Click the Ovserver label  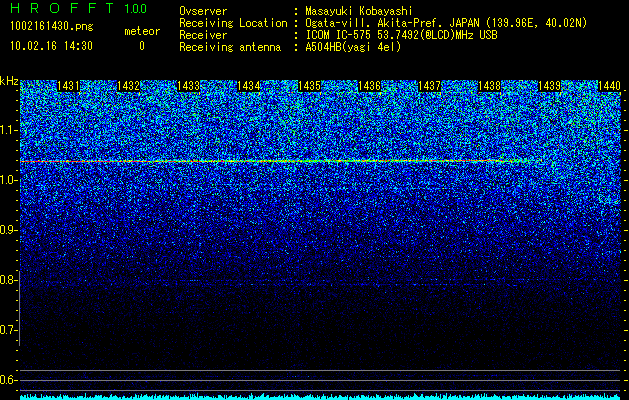[x=203, y=11]
